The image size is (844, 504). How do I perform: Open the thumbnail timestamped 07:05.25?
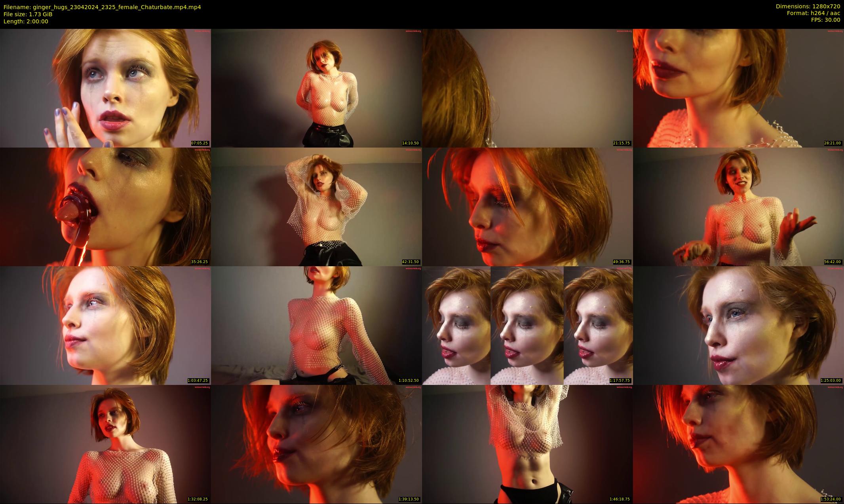[105, 88]
